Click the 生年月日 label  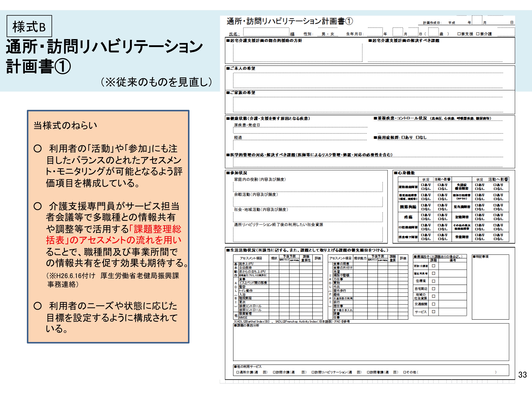(355, 34)
